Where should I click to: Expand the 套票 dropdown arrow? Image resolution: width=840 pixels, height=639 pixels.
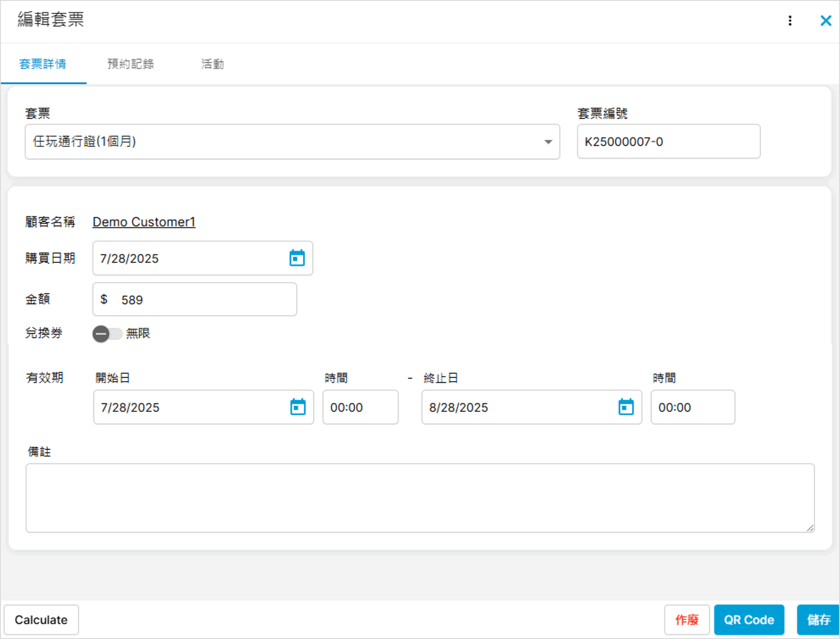coord(548,142)
